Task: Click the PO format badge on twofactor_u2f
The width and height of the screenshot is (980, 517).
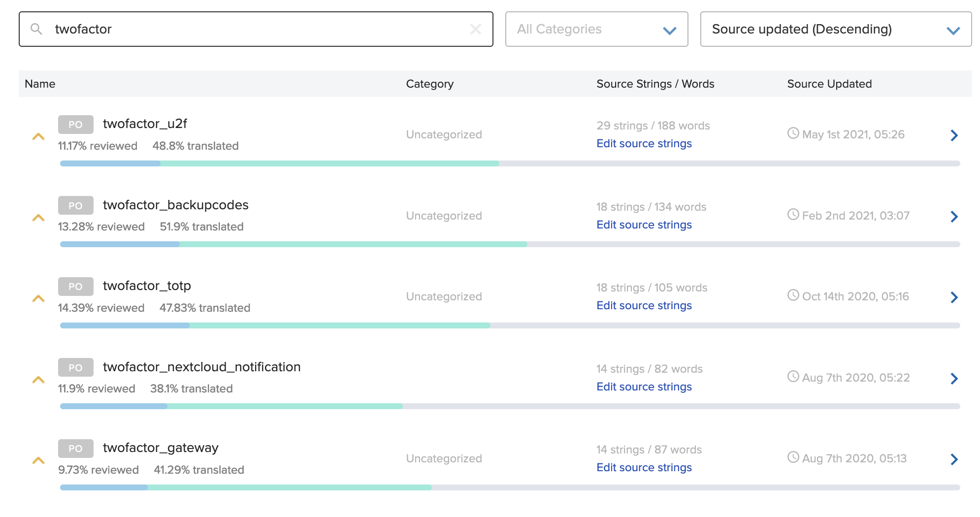Action: (x=75, y=124)
